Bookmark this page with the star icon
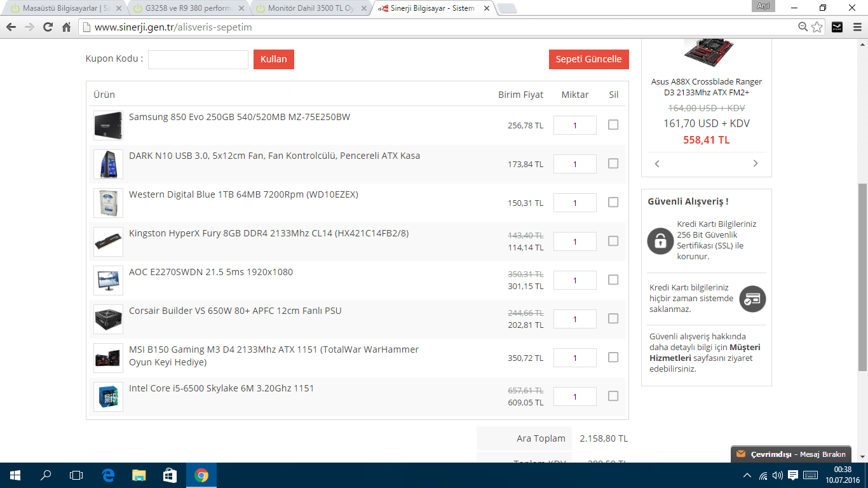Image resolution: width=868 pixels, height=488 pixels. click(x=817, y=27)
